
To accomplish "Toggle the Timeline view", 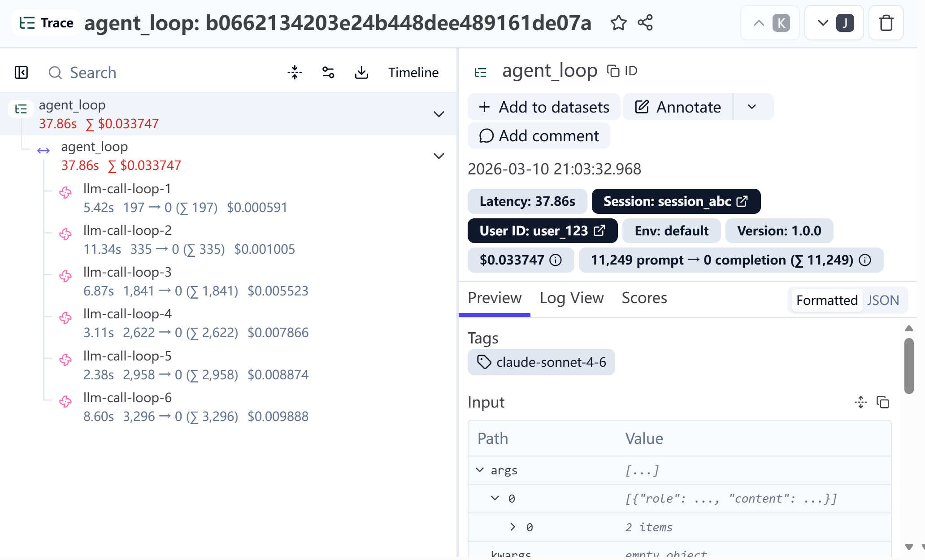I will click(413, 73).
